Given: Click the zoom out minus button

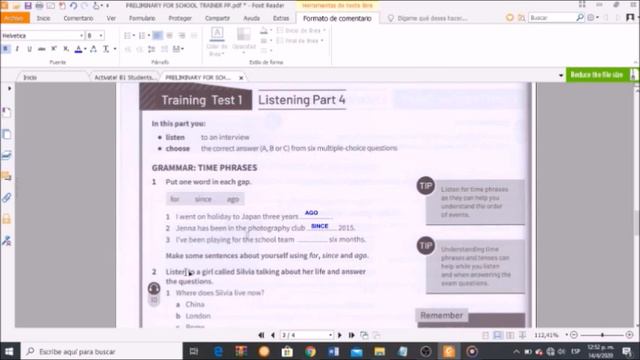Looking at the screenshot, I should [x=574, y=335].
